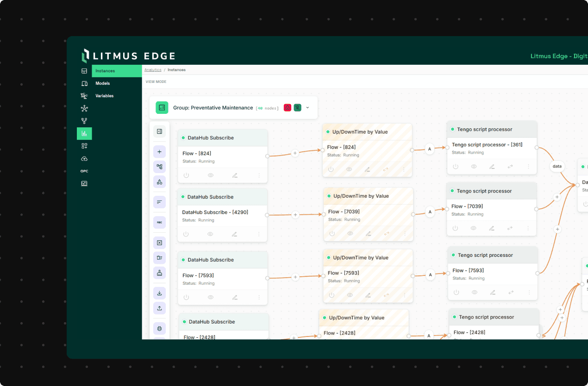Click the red home button in group header
This screenshot has height=386, width=588.
pos(288,108)
